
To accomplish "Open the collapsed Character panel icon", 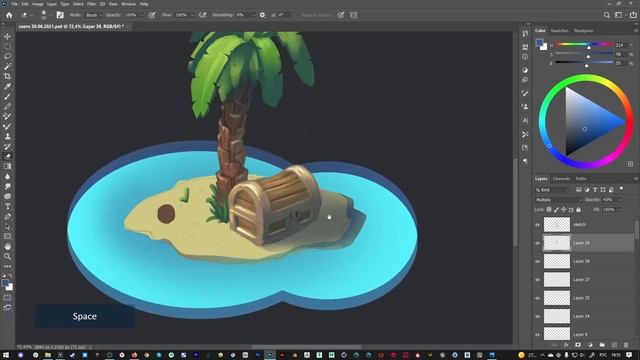I will [x=525, y=120].
